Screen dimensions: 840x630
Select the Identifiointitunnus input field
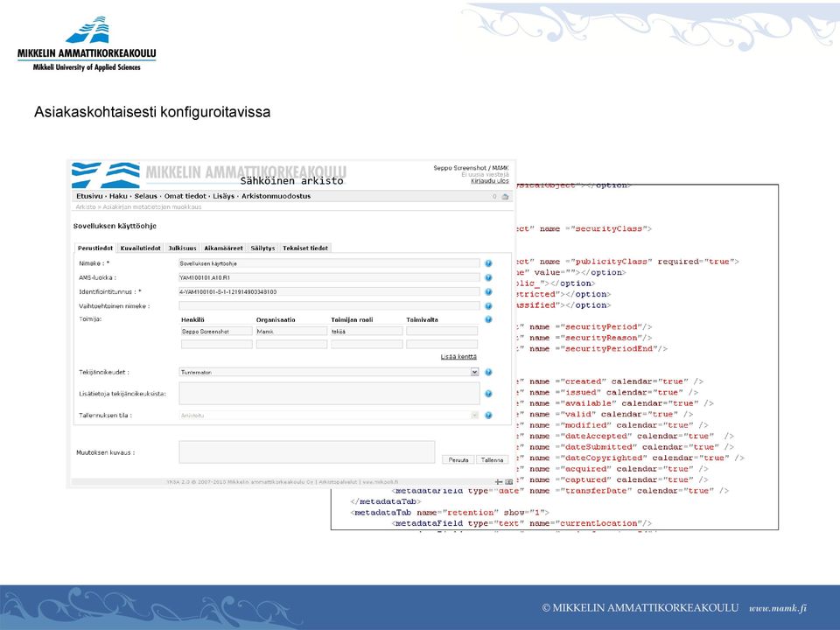click(x=329, y=292)
